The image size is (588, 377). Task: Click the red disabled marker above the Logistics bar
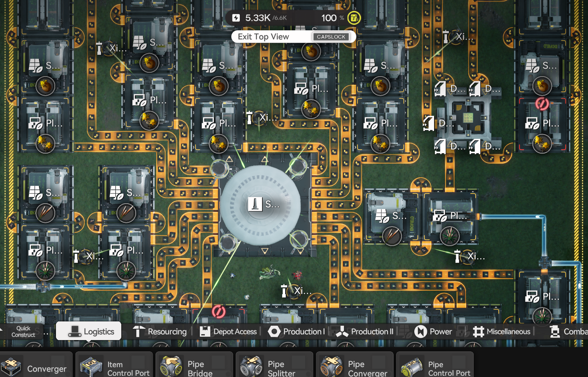pyautogui.click(x=218, y=311)
